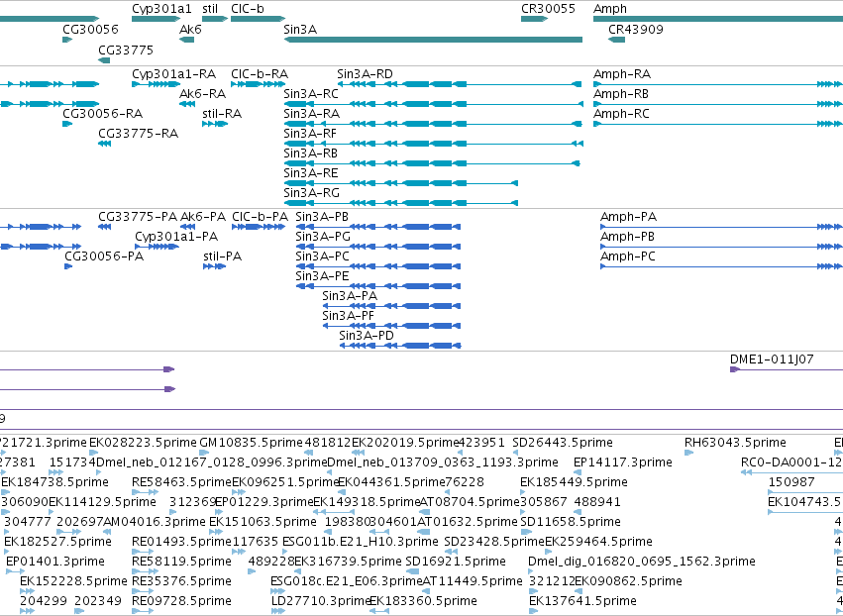Select the Sin3A-RC transcript label
Screen dimensions: 843x616
coord(311,93)
